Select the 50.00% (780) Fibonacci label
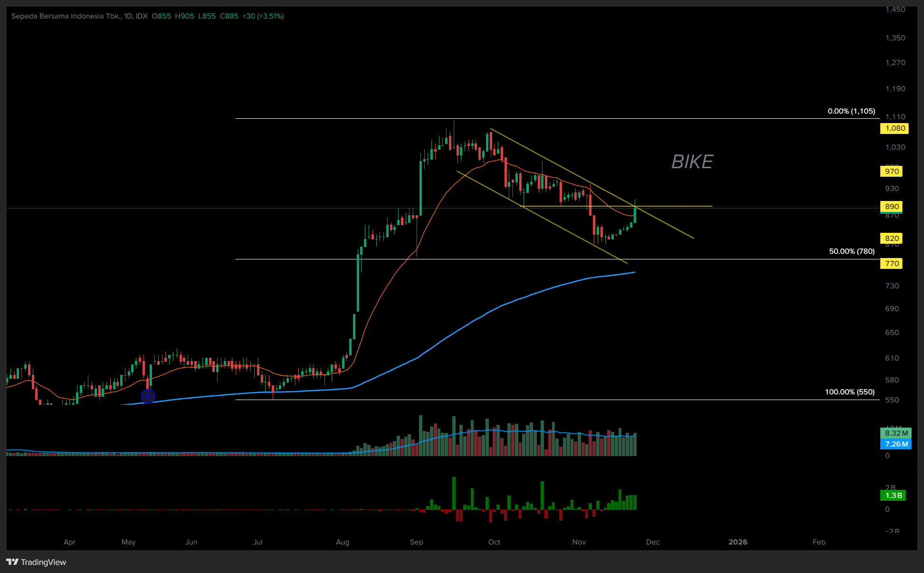Viewport: 924px width, 573px height. (x=851, y=251)
